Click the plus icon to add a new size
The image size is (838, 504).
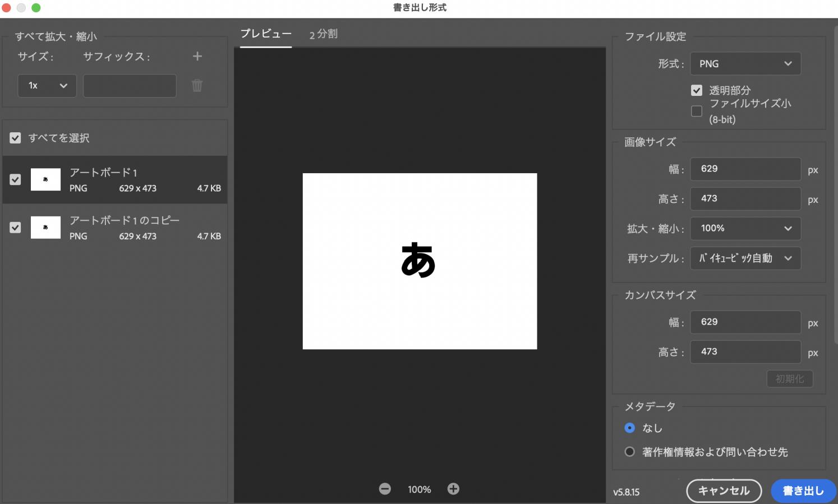point(197,56)
